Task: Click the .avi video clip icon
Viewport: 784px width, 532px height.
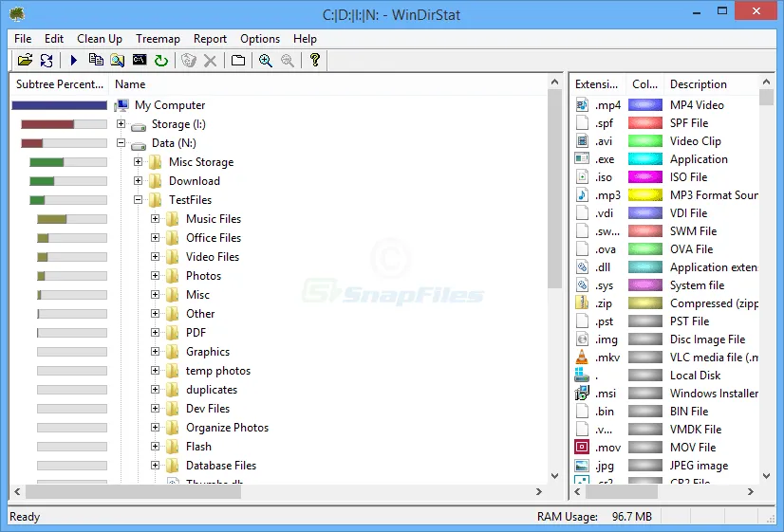Action: tap(582, 141)
